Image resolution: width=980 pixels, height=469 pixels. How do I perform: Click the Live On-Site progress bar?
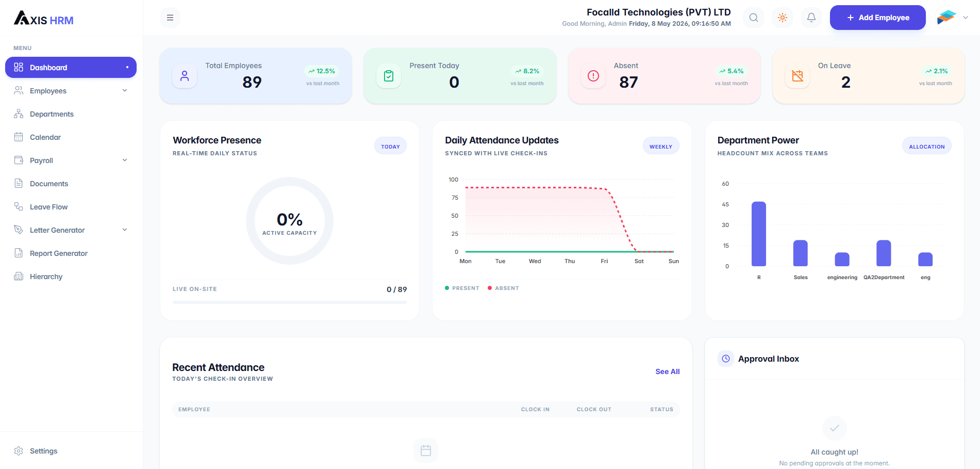(x=290, y=302)
